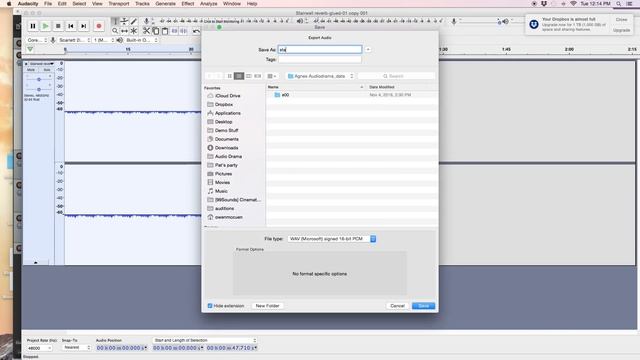Viewport: 640px width, 360px height.
Task: Open the Generate menu
Action: point(165,4)
